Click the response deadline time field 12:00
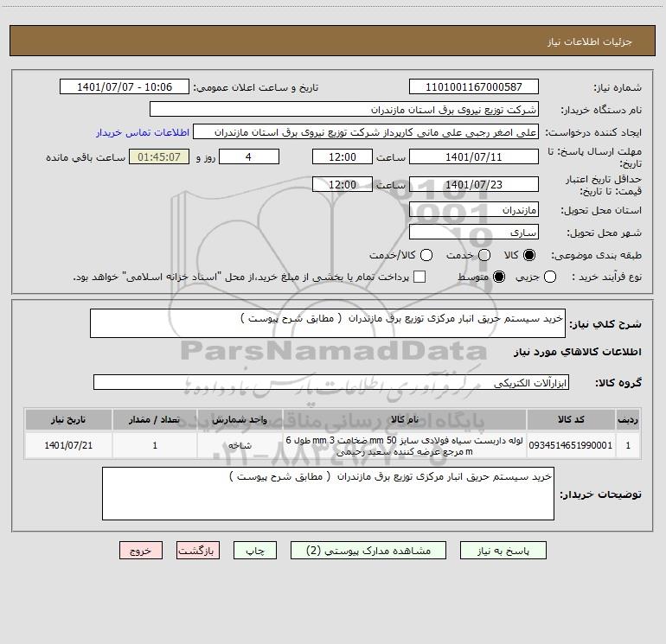The image size is (666, 644). click(343, 156)
